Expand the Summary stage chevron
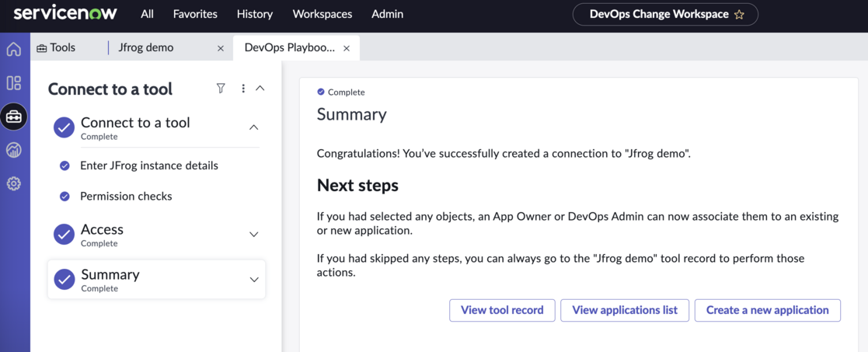The image size is (868, 352). tap(254, 280)
